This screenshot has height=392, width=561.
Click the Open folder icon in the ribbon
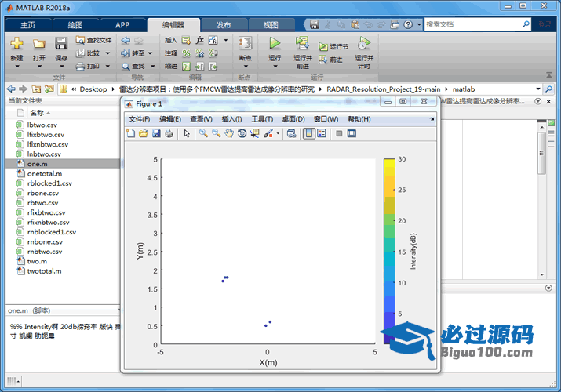click(39, 44)
